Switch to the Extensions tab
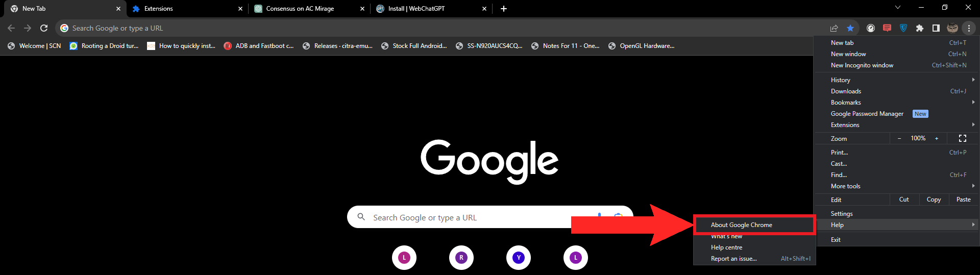 coord(187,9)
